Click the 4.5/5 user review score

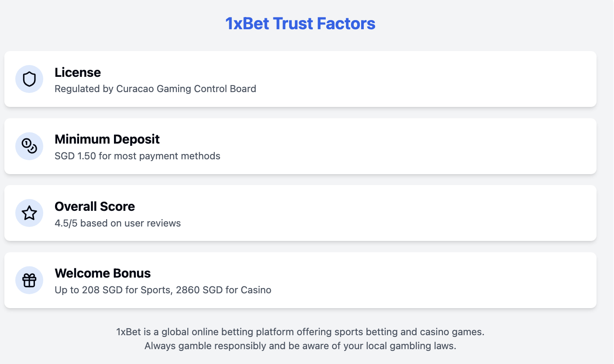(117, 223)
